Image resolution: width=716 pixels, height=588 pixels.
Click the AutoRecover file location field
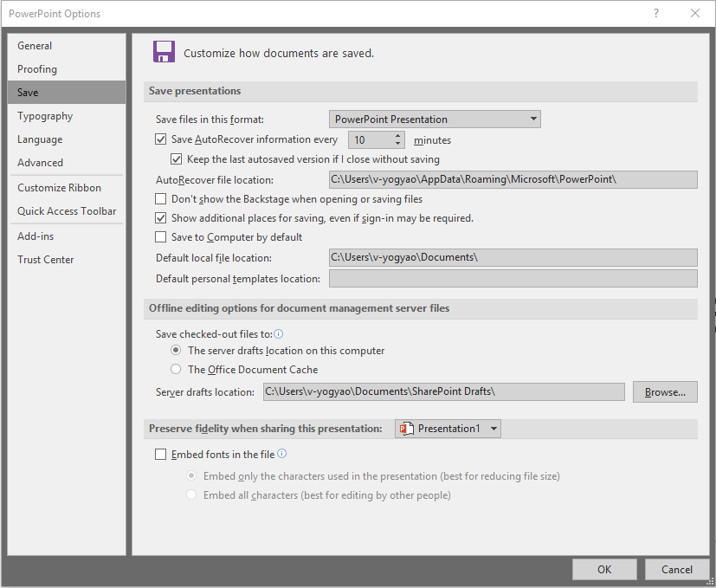point(513,179)
